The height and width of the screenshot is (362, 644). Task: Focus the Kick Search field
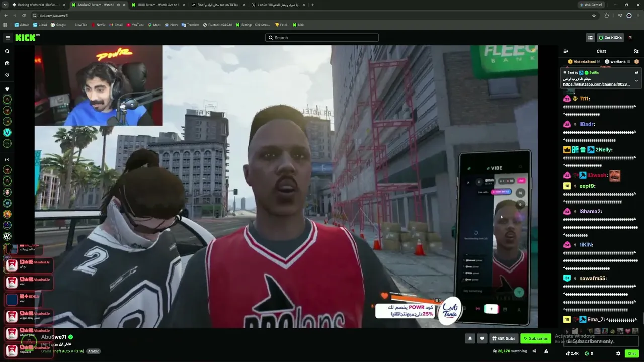click(322, 38)
